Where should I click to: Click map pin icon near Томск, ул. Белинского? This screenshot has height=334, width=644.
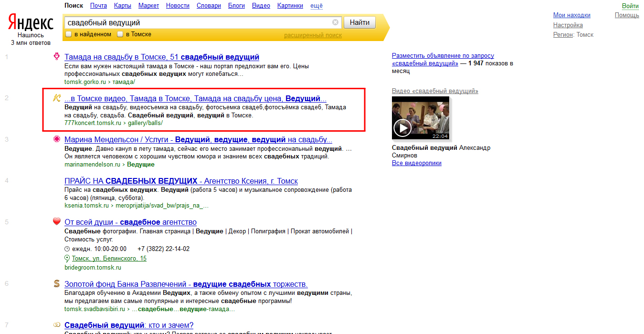pos(67,258)
